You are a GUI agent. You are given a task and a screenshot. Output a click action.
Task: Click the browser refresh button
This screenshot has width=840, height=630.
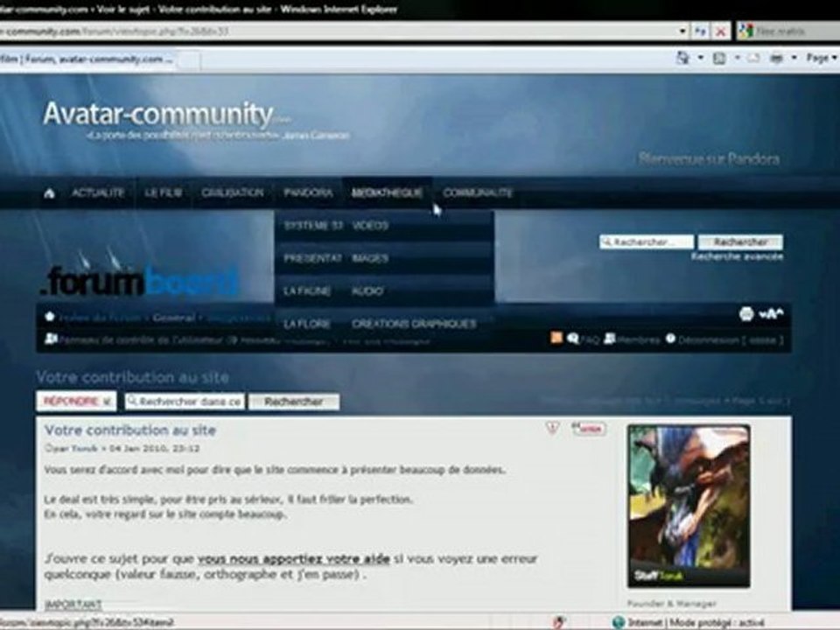pyautogui.click(x=700, y=31)
